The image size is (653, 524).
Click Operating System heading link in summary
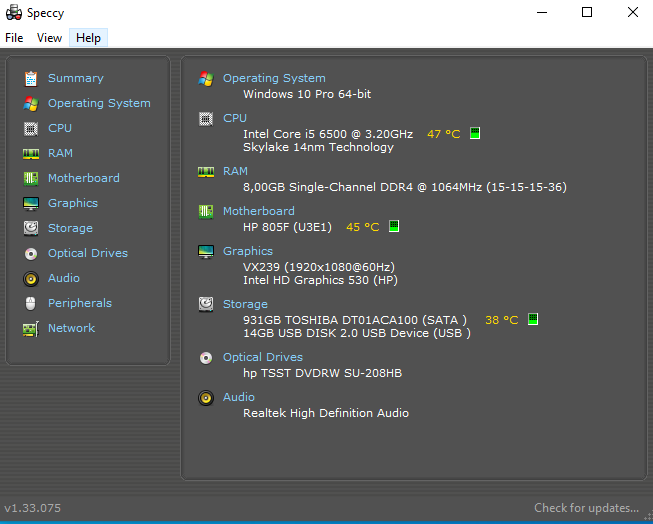click(274, 78)
